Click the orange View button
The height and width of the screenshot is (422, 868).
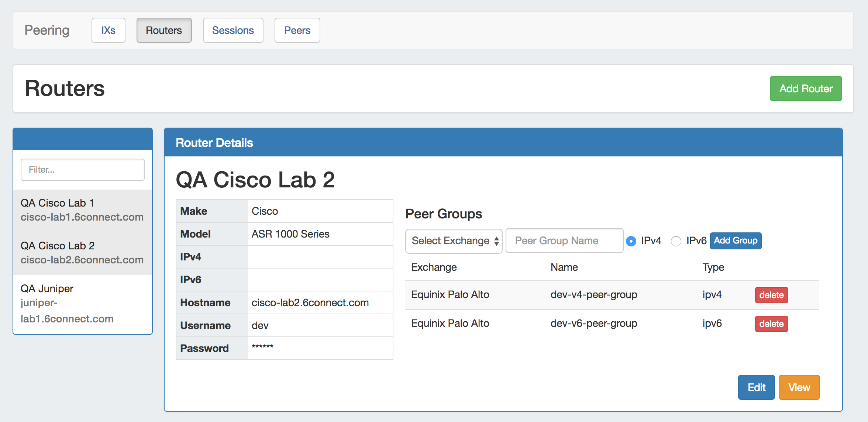point(799,387)
